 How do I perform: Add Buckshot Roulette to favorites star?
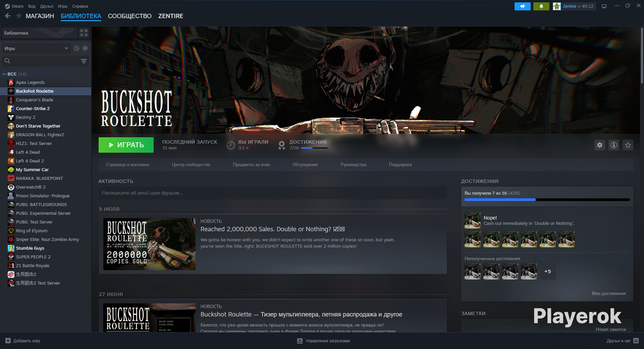[628, 145]
